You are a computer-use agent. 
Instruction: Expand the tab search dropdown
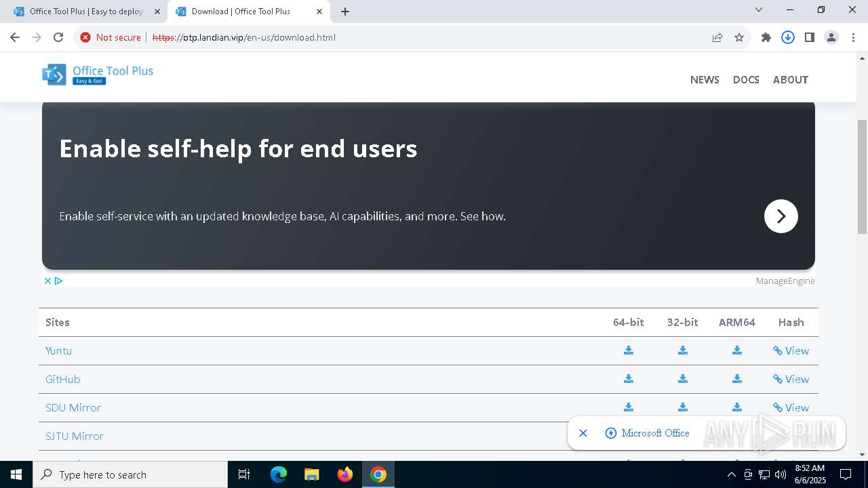[759, 10]
